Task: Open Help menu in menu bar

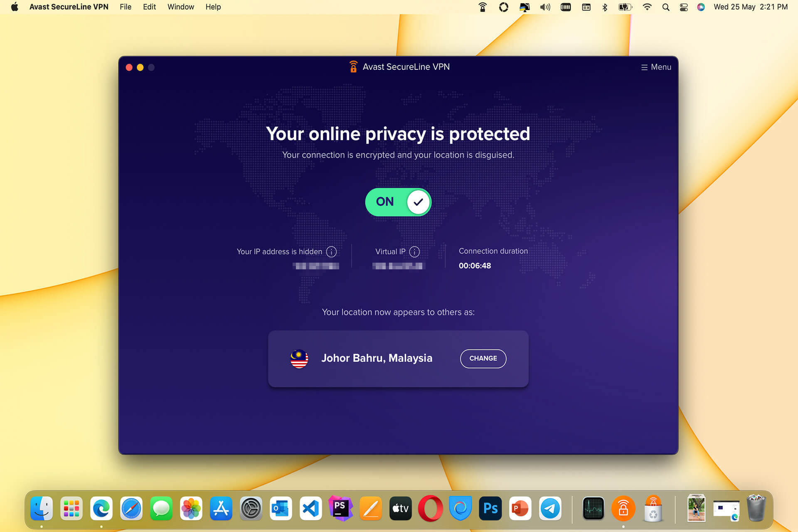Action: coord(212,7)
